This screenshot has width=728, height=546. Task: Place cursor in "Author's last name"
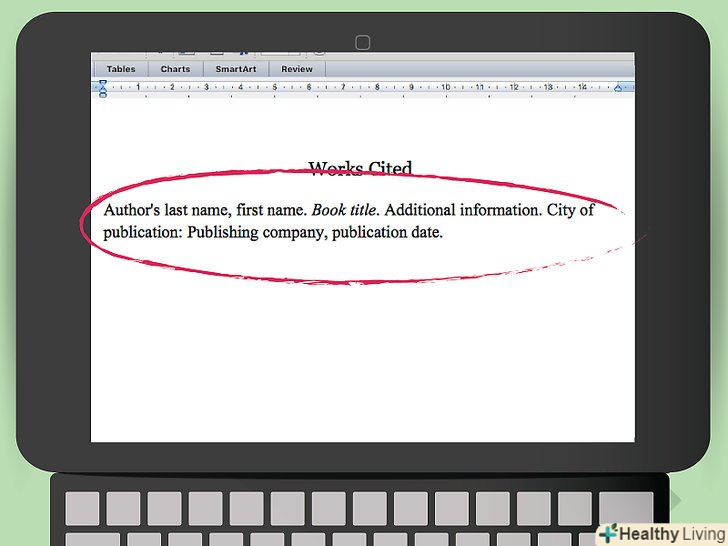(167, 210)
